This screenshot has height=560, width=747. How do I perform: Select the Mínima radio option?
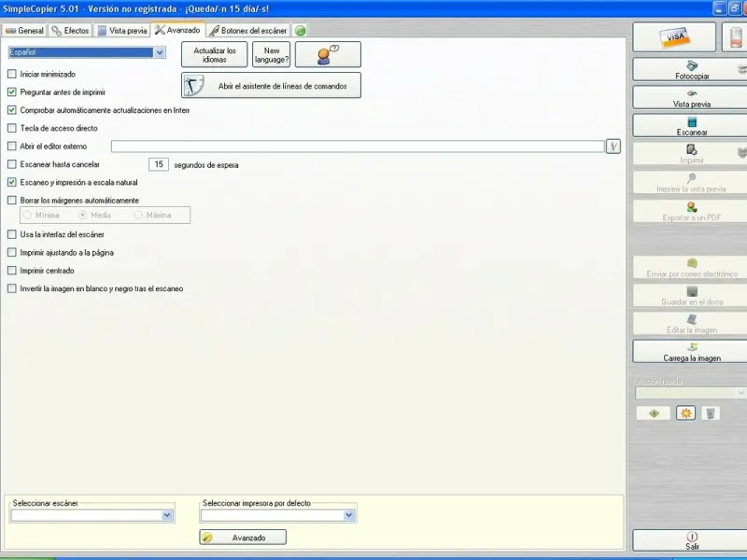tap(27, 216)
